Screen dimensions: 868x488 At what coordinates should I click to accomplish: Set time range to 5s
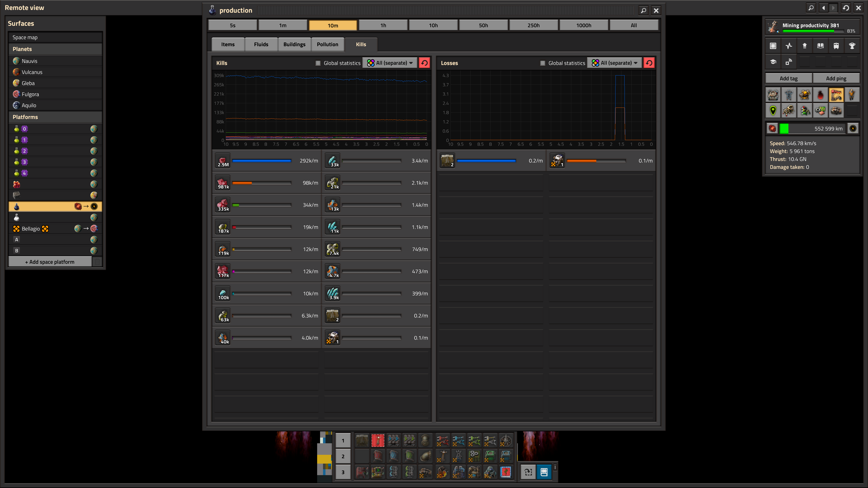(x=233, y=25)
